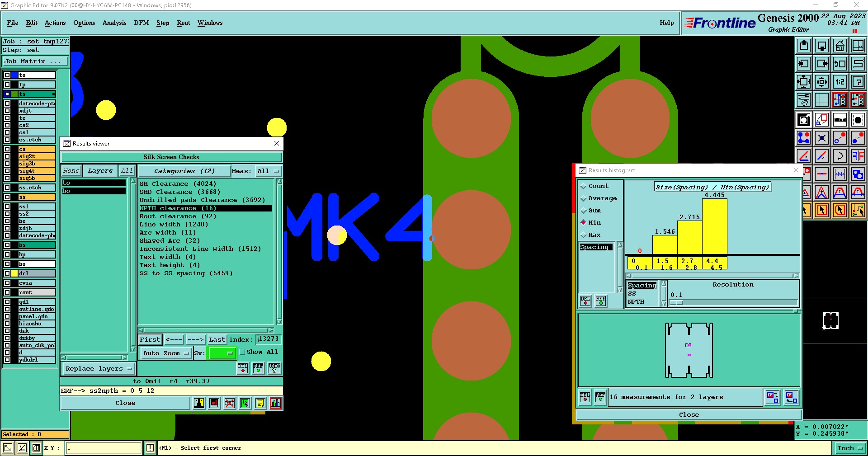Open the Replace layers dropdown
868x456 pixels.
point(98,369)
